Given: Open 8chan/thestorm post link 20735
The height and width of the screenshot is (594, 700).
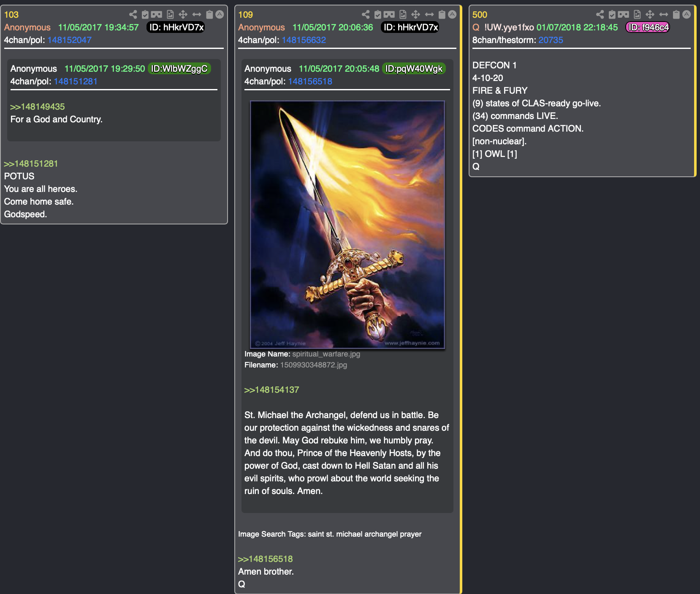Looking at the screenshot, I should 551,40.
